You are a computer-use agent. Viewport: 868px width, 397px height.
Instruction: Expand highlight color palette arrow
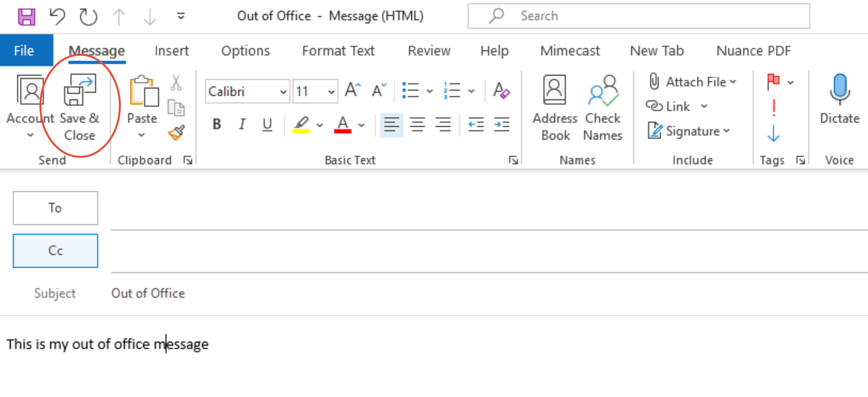320,125
